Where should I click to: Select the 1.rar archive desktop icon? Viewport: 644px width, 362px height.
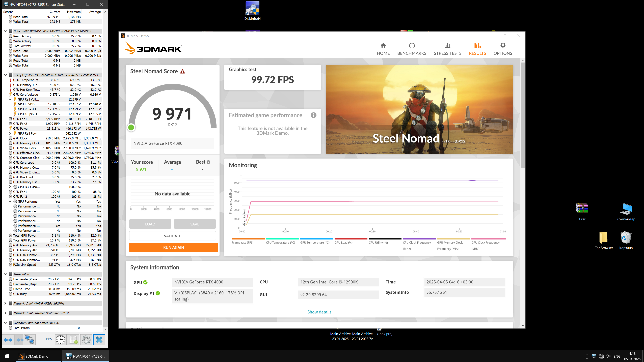tap(582, 212)
